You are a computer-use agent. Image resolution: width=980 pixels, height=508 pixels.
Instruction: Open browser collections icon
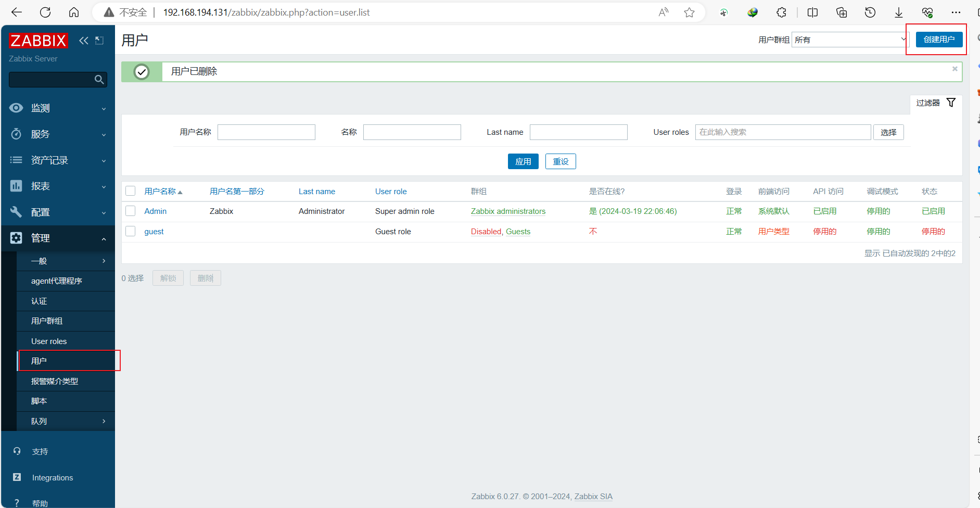(842, 12)
